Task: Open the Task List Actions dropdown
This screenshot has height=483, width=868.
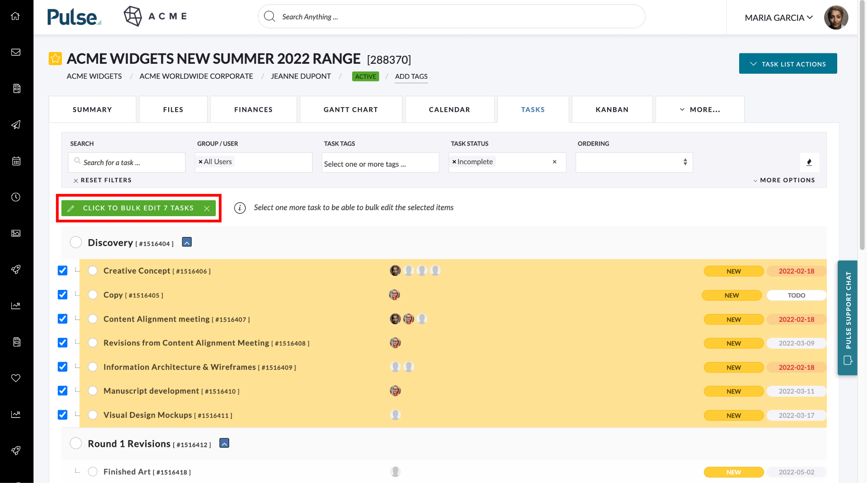Action: point(788,64)
